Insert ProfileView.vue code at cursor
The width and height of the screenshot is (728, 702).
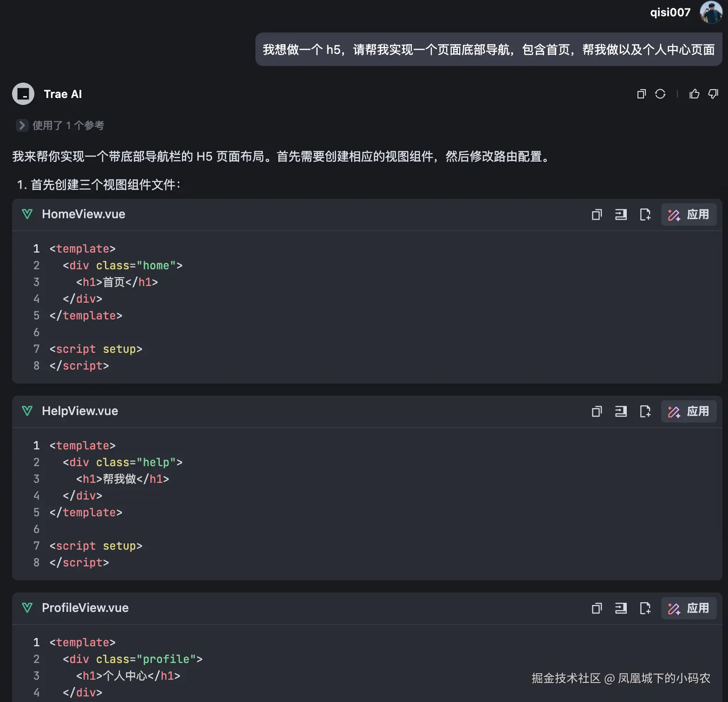621,608
